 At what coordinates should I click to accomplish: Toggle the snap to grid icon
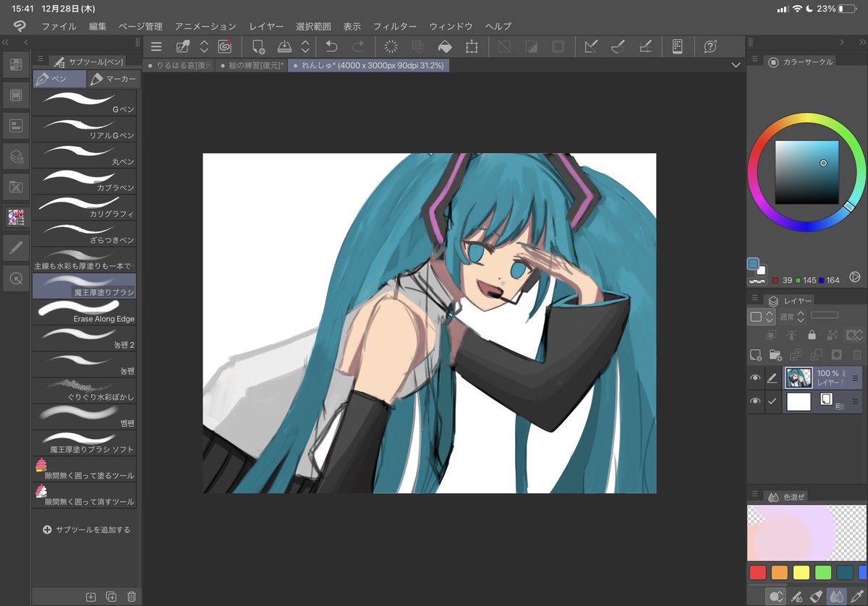pyautogui.click(x=645, y=46)
